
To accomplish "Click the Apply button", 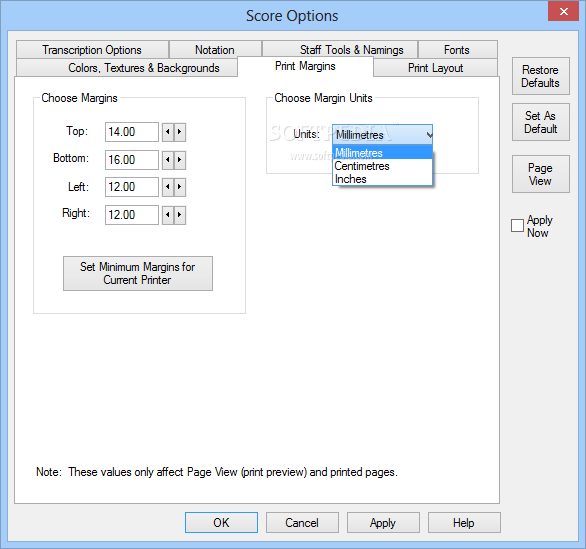I will 383,522.
